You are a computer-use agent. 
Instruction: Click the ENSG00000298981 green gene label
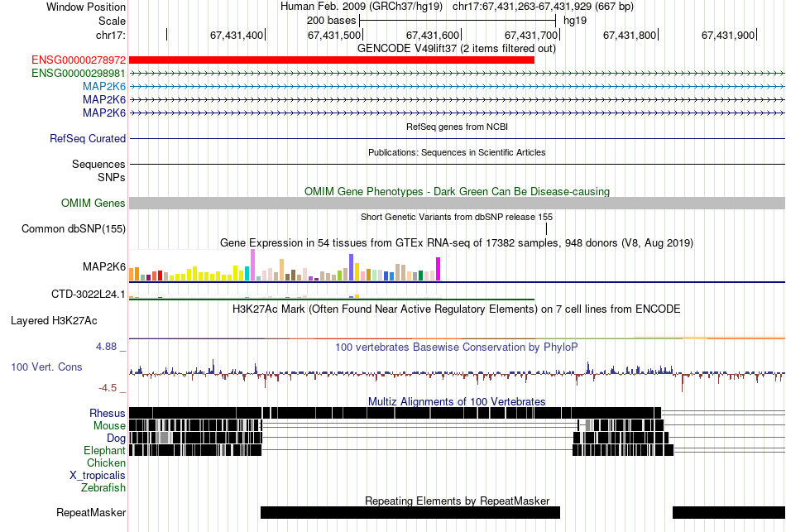click(x=79, y=73)
